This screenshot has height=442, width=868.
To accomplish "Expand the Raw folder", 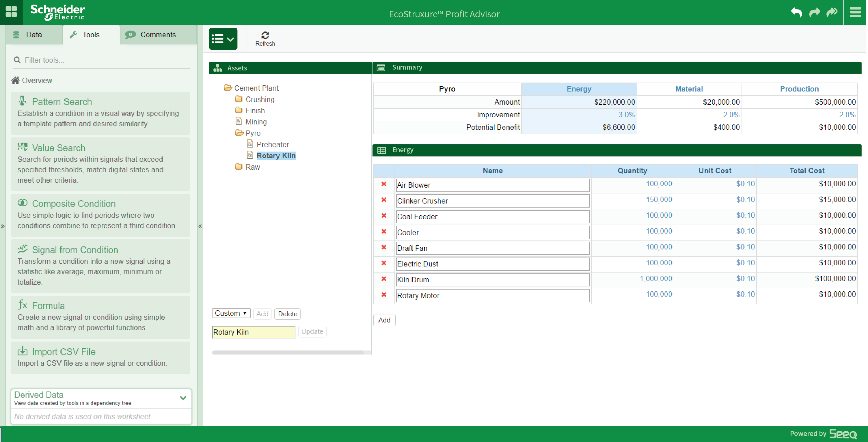I will 239,167.
